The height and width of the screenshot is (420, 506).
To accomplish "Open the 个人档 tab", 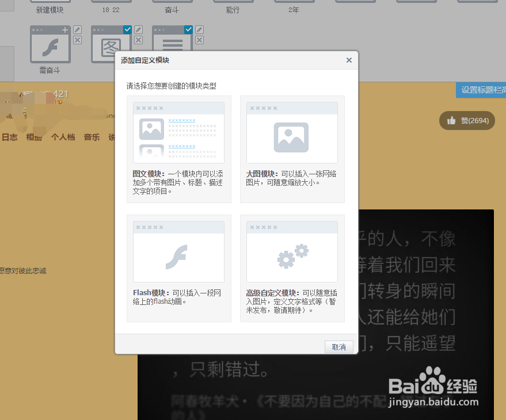I will click(x=63, y=137).
